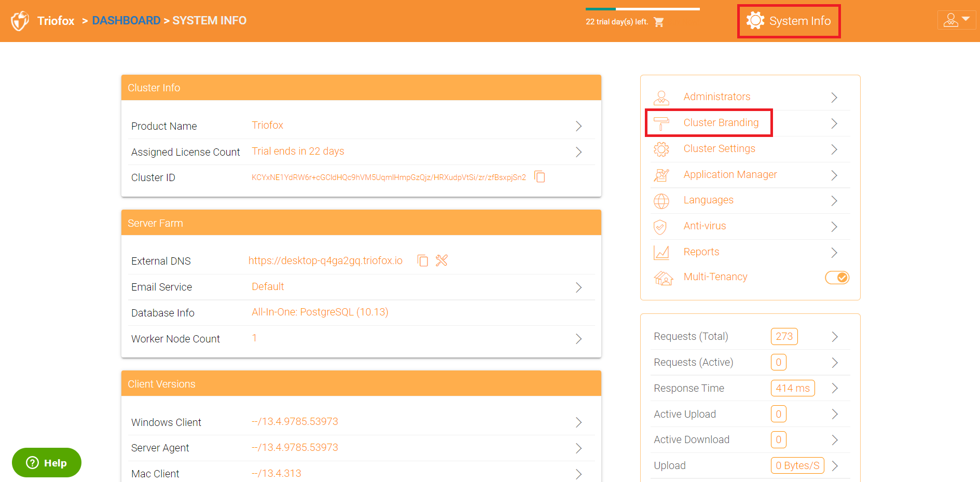Viewport: 980px width, 482px height.
Task: Click the 414 ms response time badge
Action: point(793,388)
